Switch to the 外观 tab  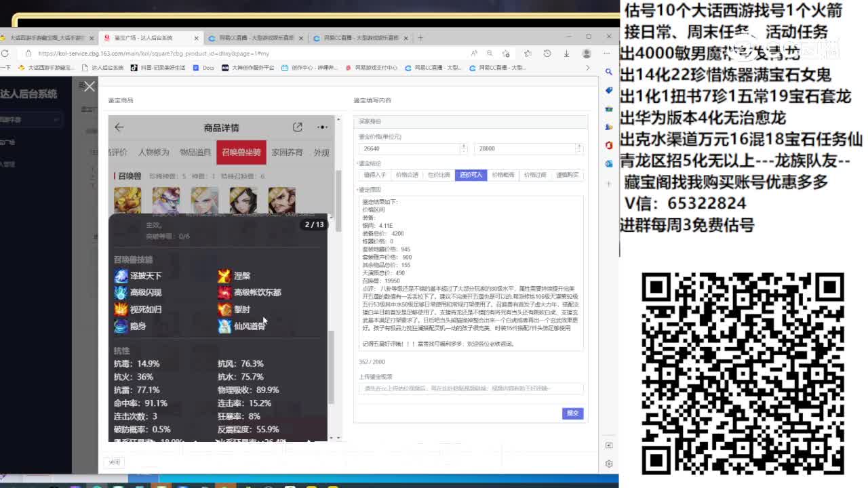pyautogui.click(x=321, y=152)
